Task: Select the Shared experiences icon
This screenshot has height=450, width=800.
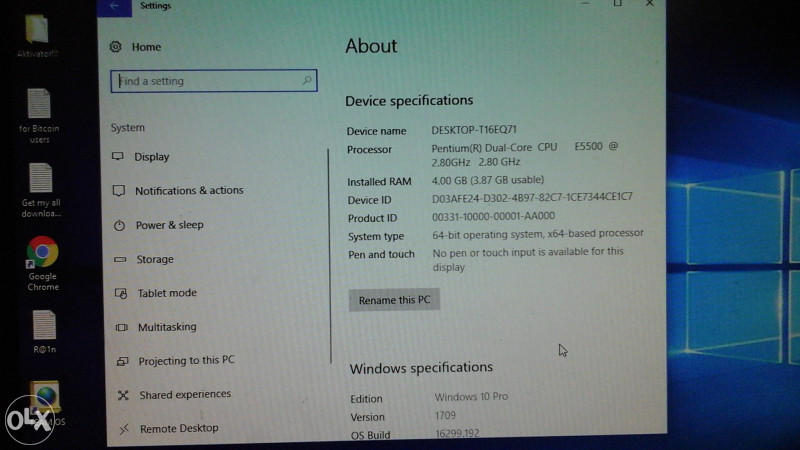Action: [123, 395]
